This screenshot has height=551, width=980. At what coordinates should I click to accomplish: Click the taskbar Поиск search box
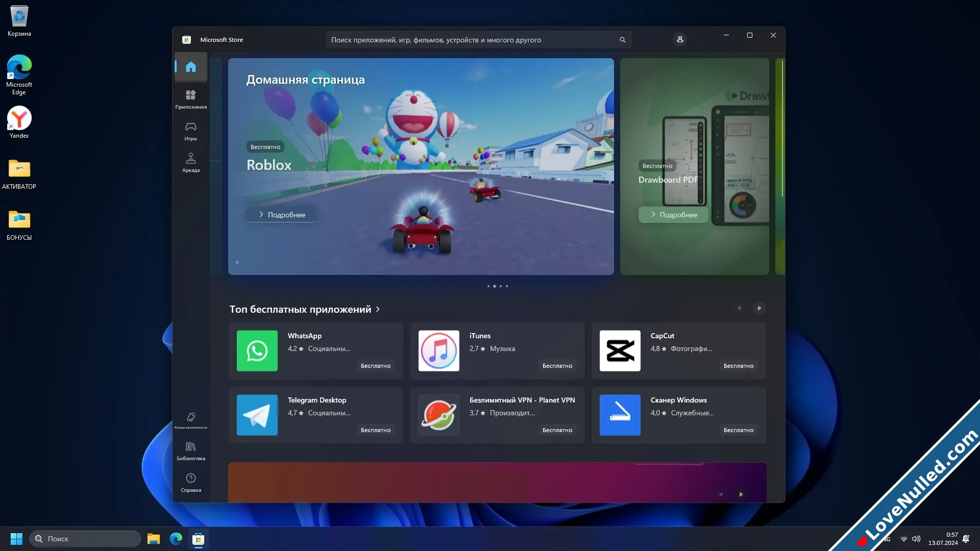[85, 539]
